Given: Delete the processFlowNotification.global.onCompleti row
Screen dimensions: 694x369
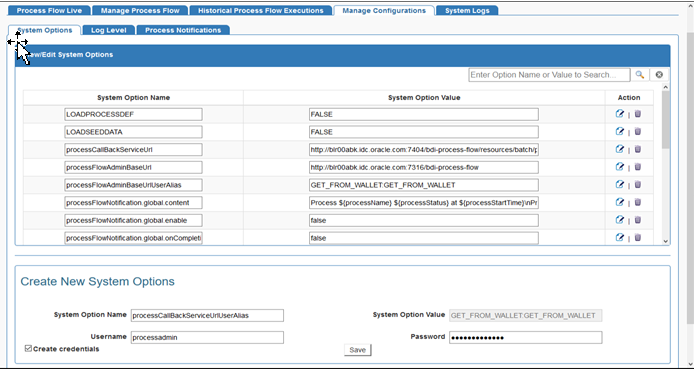Looking at the screenshot, I should coord(638,238).
